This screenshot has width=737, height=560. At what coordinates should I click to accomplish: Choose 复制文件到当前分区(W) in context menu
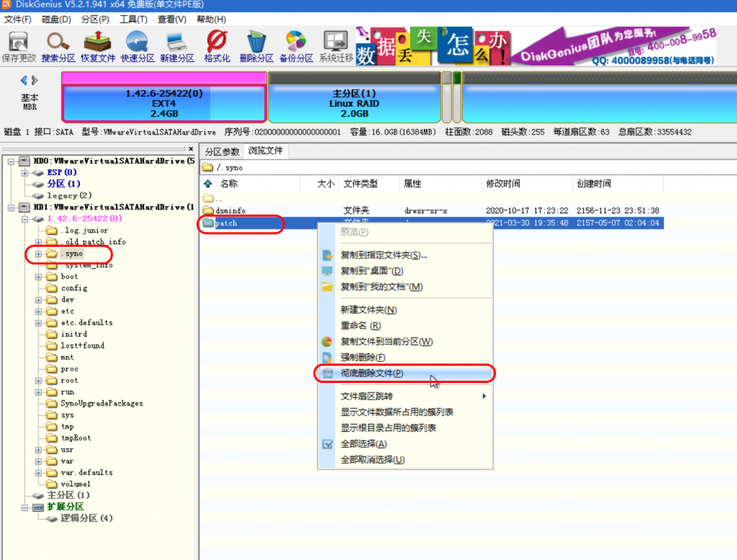[404, 341]
